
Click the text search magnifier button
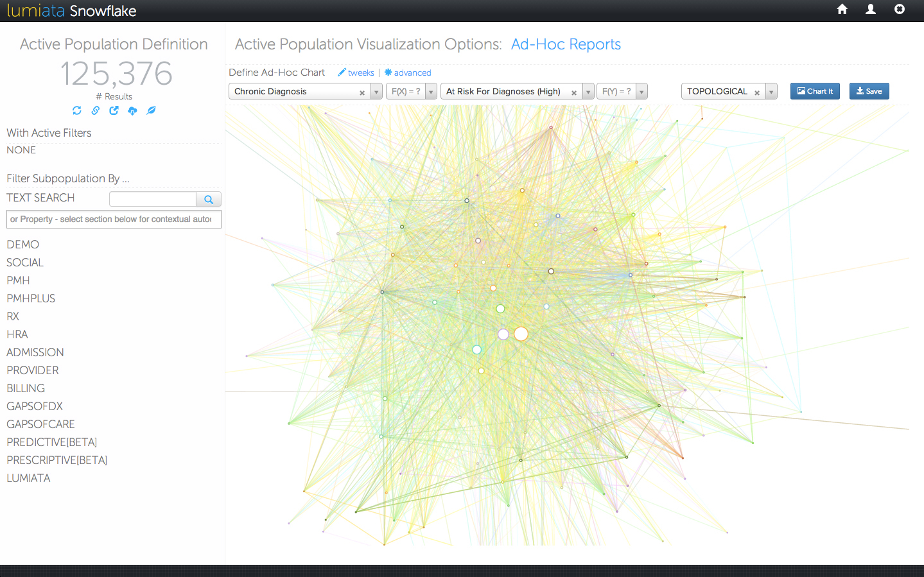pos(209,200)
